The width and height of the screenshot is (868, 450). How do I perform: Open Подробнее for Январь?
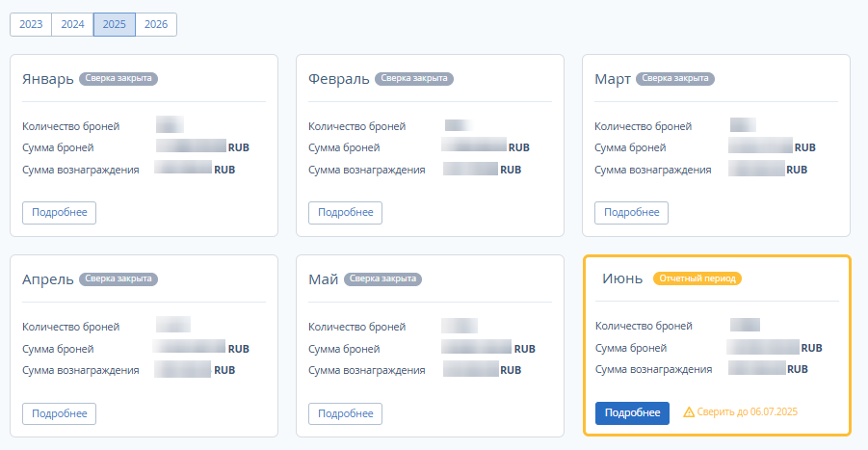(x=59, y=212)
